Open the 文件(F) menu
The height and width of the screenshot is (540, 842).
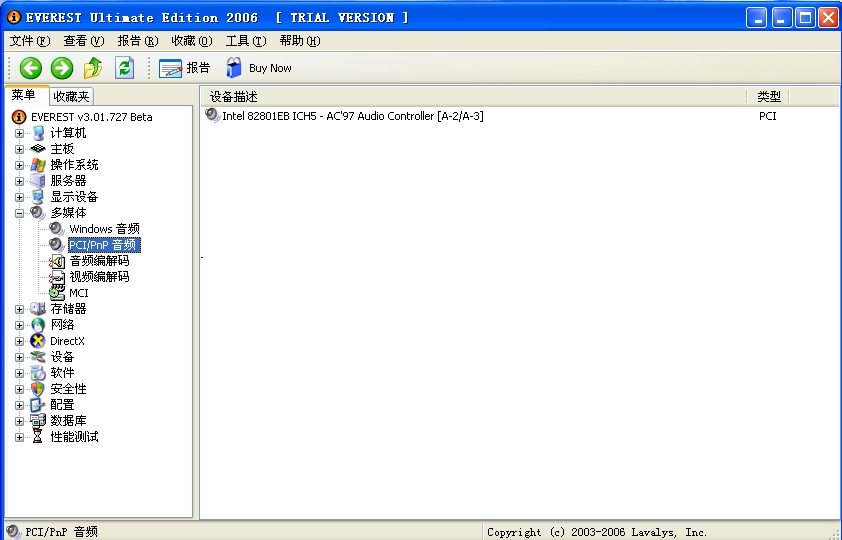[x=30, y=41]
